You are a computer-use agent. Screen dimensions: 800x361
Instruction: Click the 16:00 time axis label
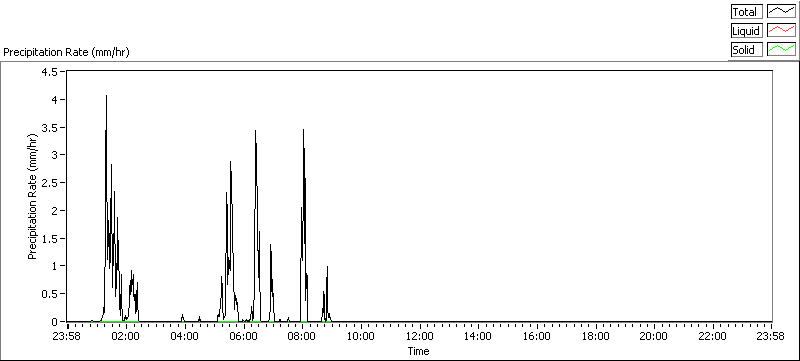537,336
